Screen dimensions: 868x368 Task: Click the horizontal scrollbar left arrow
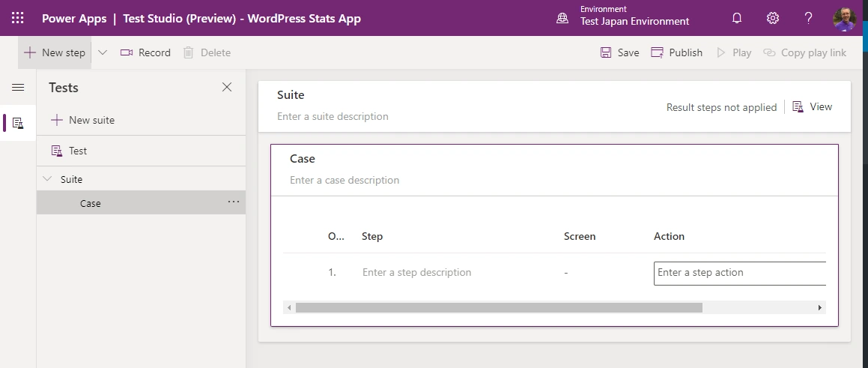pyautogui.click(x=289, y=307)
